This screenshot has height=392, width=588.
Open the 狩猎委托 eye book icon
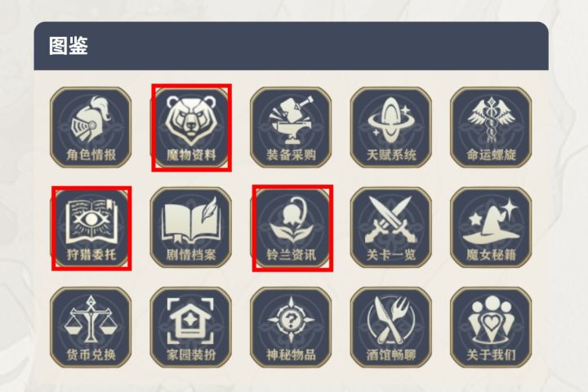click(x=91, y=228)
